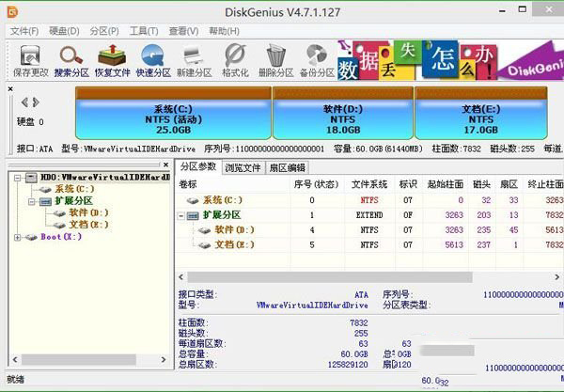Close the disk map panel with X

[x=10, y=88]
